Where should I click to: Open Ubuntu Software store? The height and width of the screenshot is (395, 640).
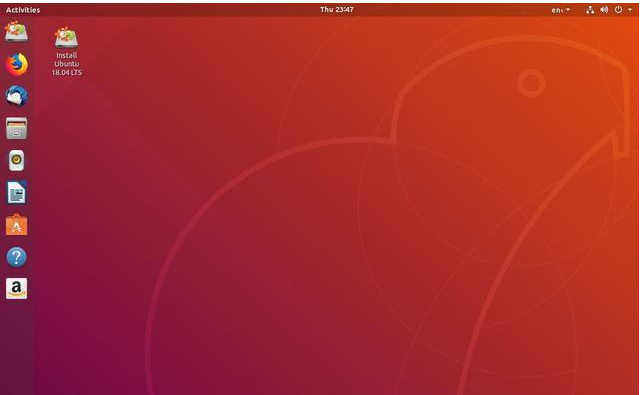tap(17, 225)
